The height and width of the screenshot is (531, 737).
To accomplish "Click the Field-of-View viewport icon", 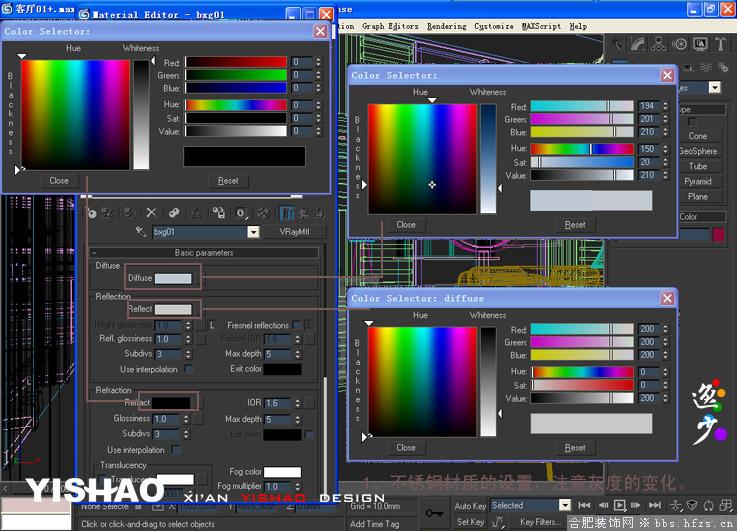I will pos(692,505).
